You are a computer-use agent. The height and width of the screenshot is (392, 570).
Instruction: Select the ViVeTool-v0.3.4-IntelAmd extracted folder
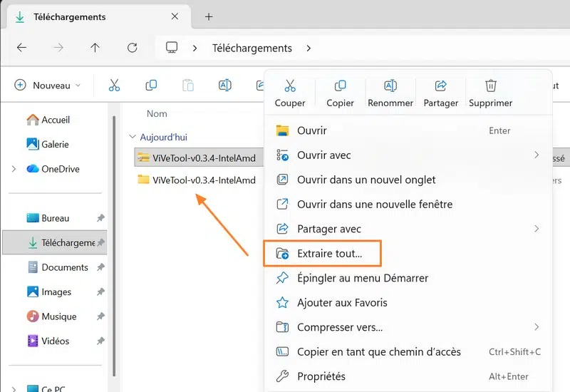click(x=203, y=180)
